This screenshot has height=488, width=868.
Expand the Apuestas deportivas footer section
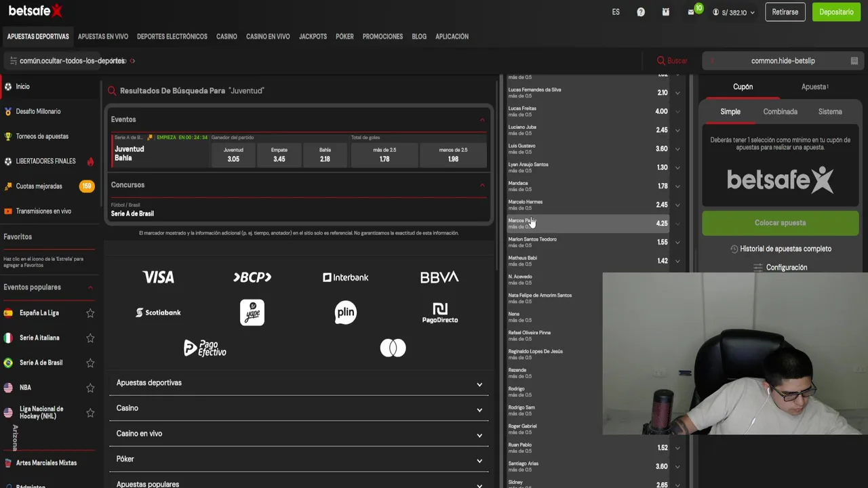pyautogui.click(x=299, y=383)
